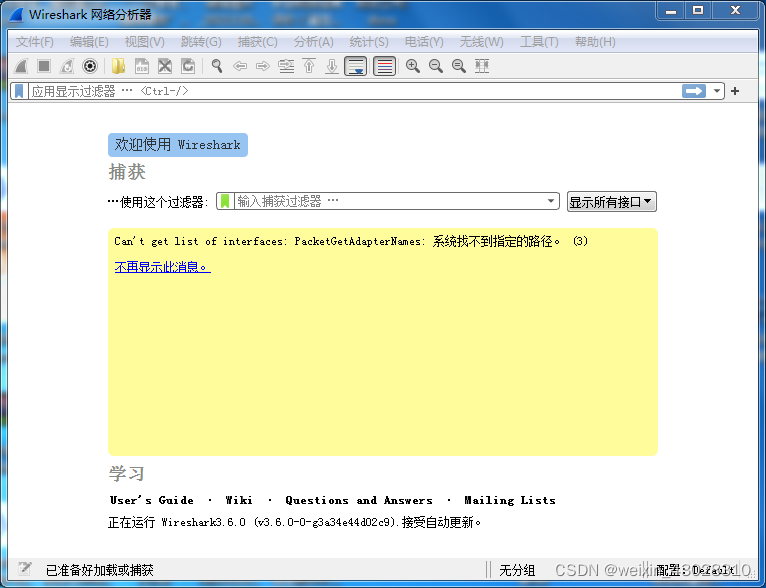Reset text to normal size
Viewport: 766px width, 588px height.
(459, 66)
